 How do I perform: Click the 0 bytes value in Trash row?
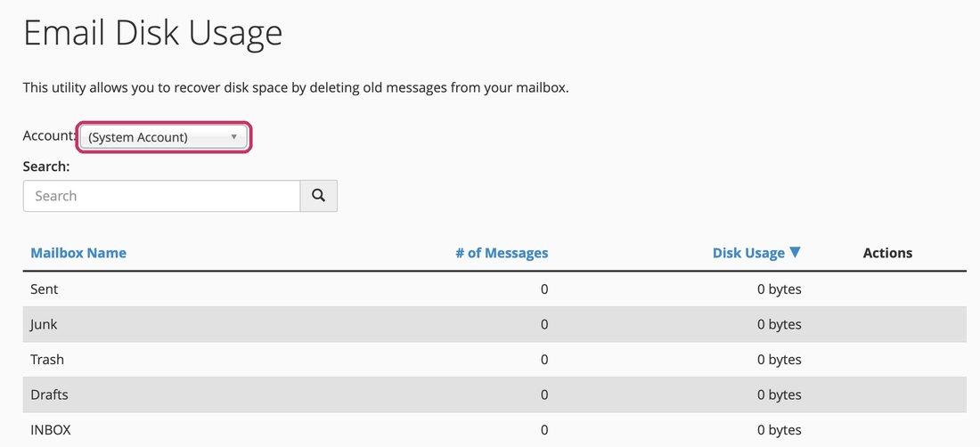point(780,360)
